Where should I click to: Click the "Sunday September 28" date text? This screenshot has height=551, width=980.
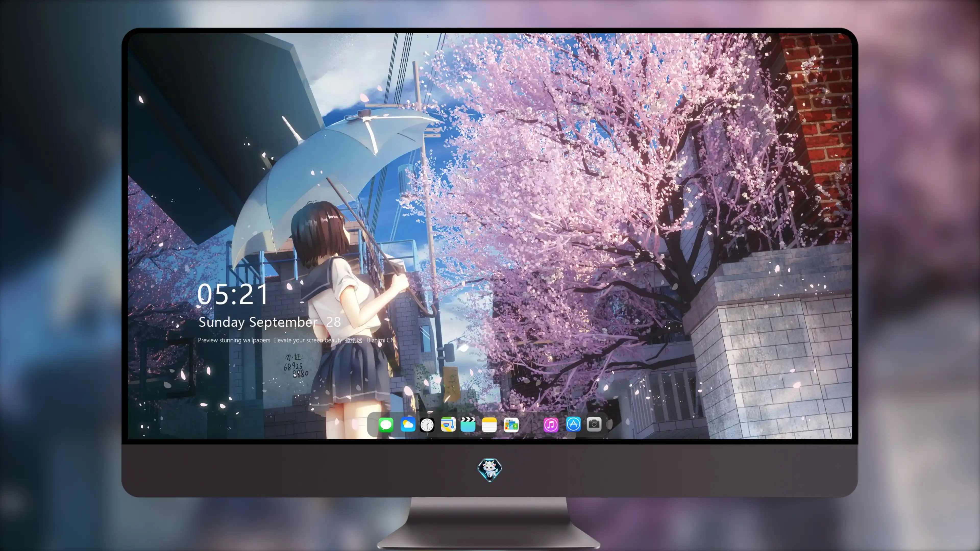pyautogui.click(x=269, y=322)
